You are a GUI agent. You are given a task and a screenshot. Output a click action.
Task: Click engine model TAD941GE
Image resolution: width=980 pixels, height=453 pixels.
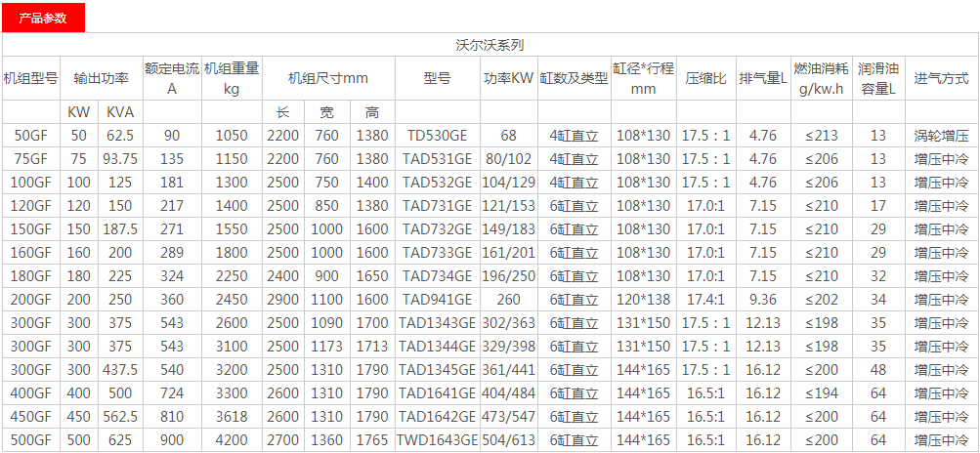coord(437,300)
